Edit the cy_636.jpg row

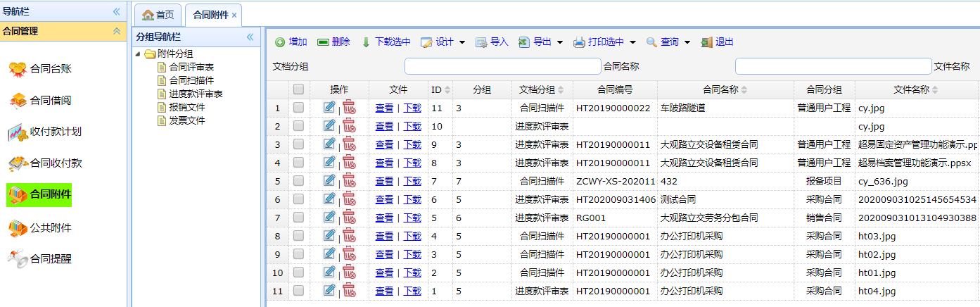click(329, 180)
